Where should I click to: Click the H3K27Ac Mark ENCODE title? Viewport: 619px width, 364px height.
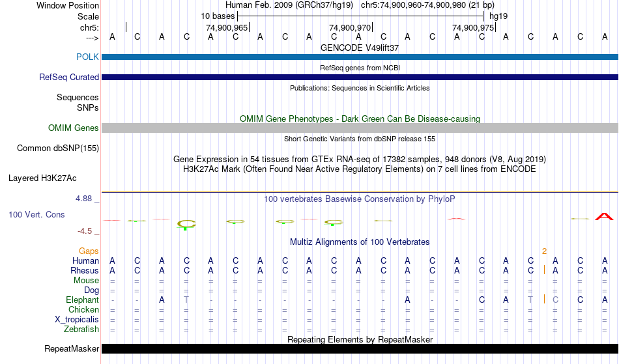click(x=360, y=169)
